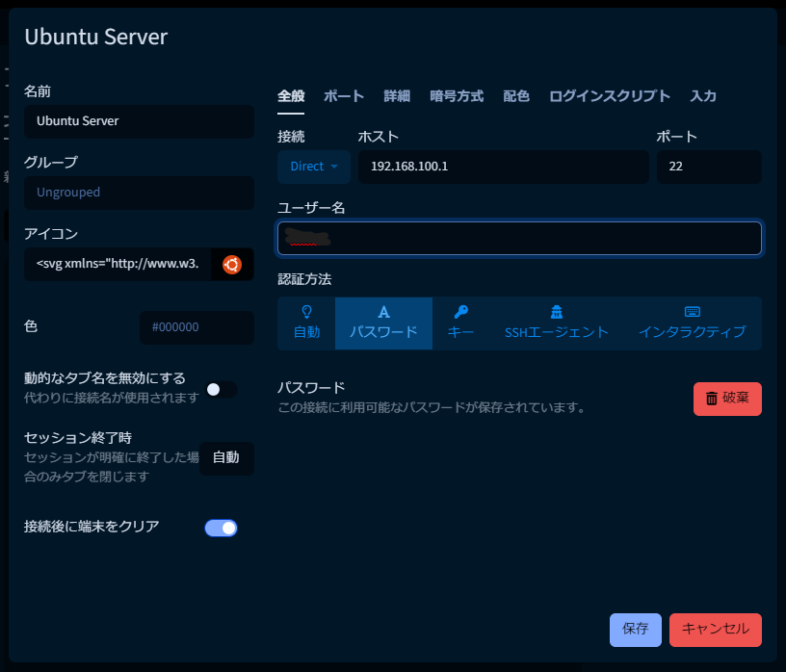Viewport: 786px width, 672px height.
Task: Open the #000000 色 color picker
Action: pos(196,327)
